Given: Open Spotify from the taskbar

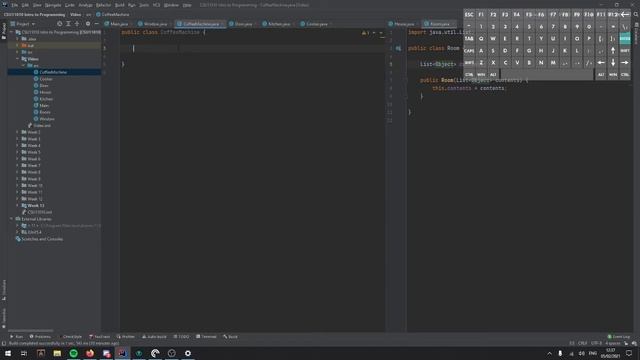Looking at the screenshot, I should [x=73, y=353].
